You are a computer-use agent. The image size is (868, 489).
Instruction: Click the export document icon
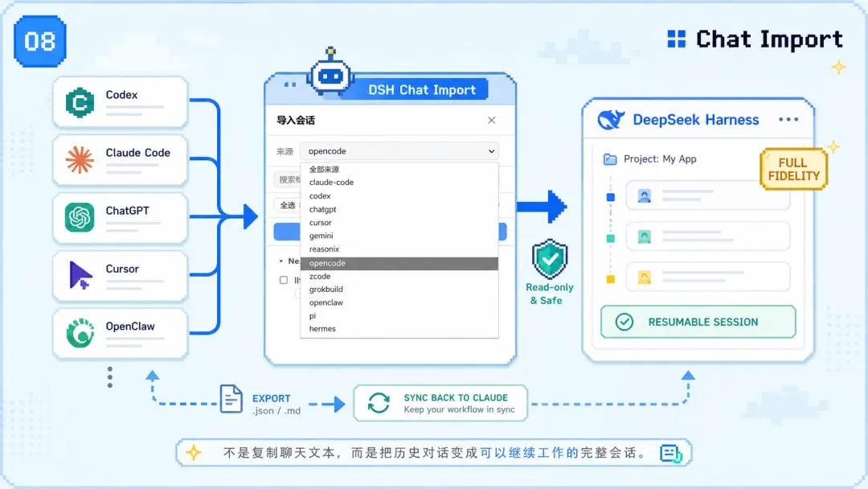tap(231, 399)
